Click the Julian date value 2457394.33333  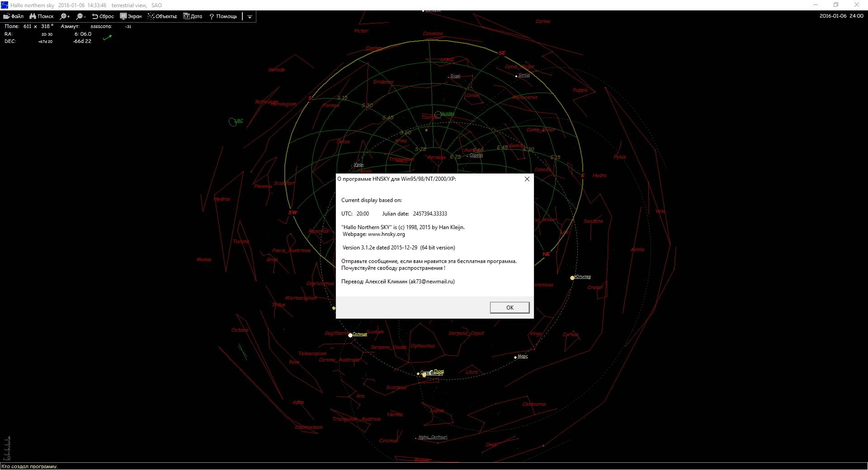tap(430, 214)
